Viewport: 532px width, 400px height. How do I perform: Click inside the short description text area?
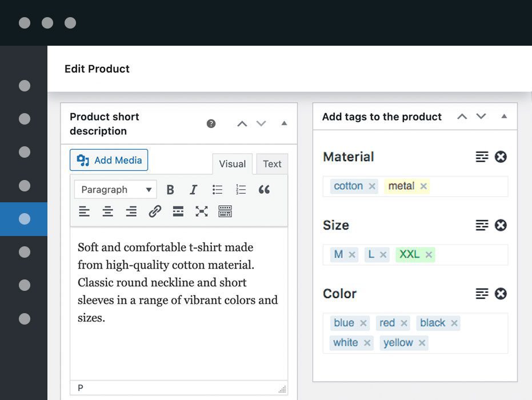179,303
